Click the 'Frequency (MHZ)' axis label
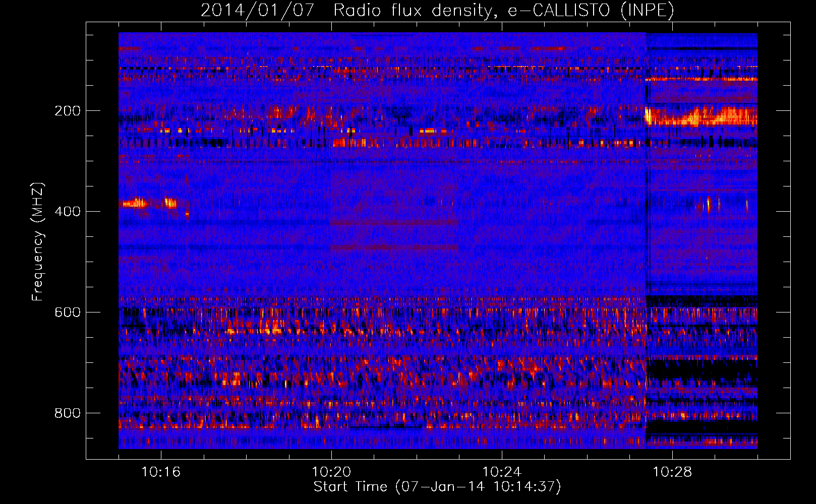The height and width of the screenshot is (504, 816). point(38,242)
